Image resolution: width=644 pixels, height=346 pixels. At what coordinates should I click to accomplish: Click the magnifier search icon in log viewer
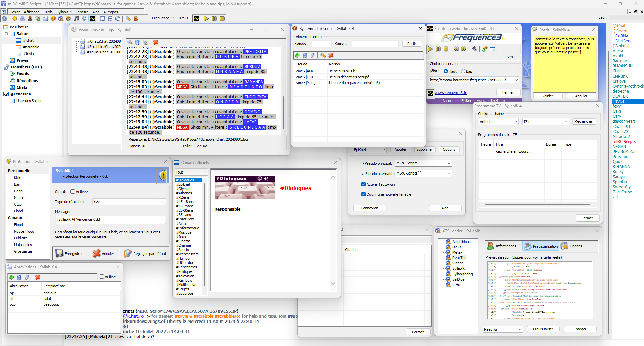pyautogui.click(x=130, y=42)
